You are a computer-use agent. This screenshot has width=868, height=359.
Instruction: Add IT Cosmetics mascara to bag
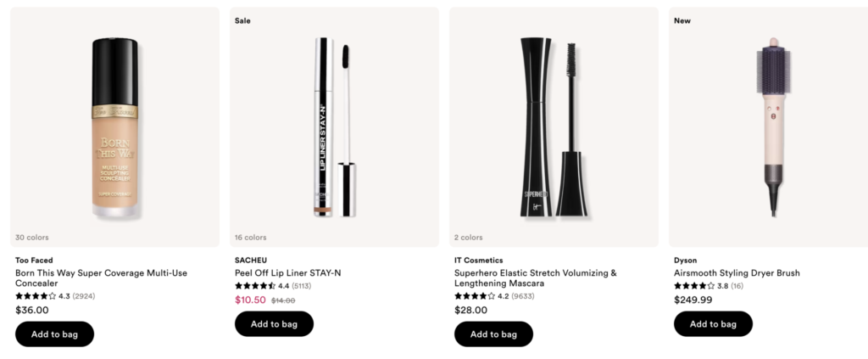(x=494, y=334)
